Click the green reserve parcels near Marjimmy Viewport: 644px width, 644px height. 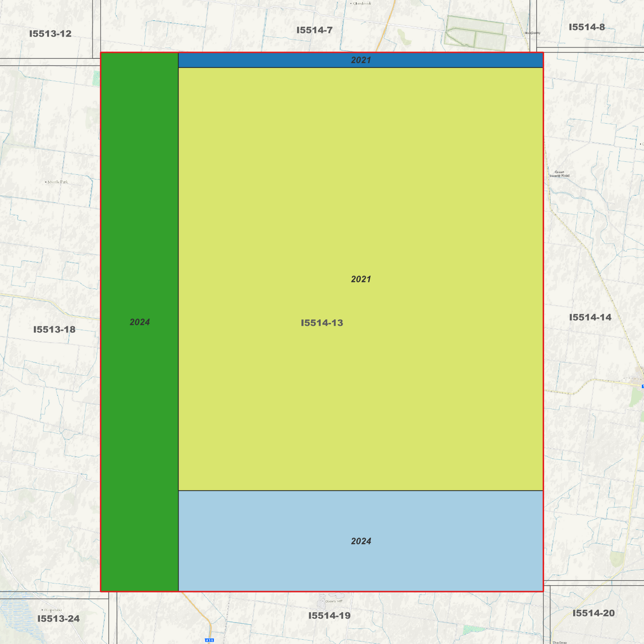(x=475, y=33)
